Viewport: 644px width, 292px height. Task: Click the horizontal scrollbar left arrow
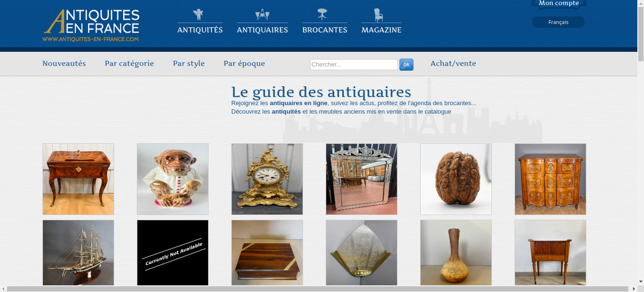[3, 289]
